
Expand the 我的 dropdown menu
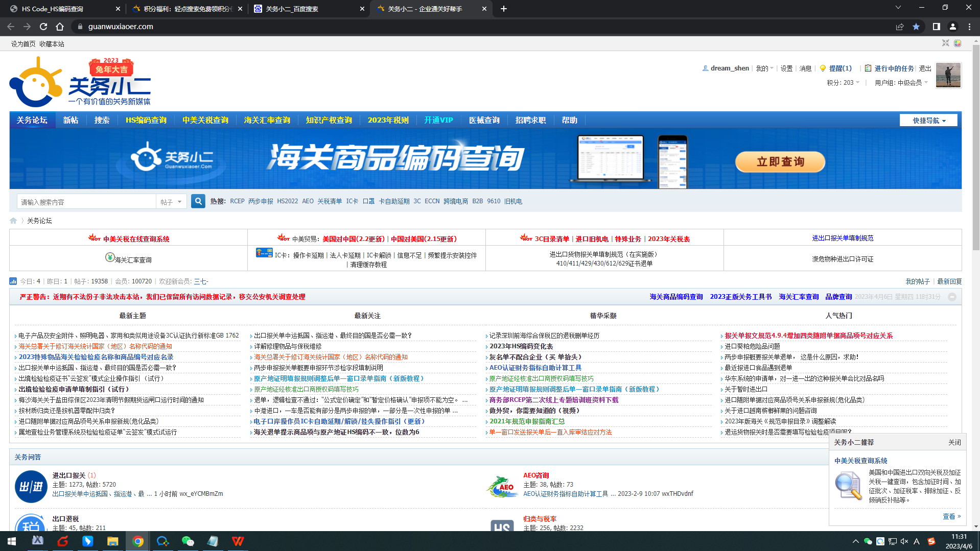coord(765,68)
